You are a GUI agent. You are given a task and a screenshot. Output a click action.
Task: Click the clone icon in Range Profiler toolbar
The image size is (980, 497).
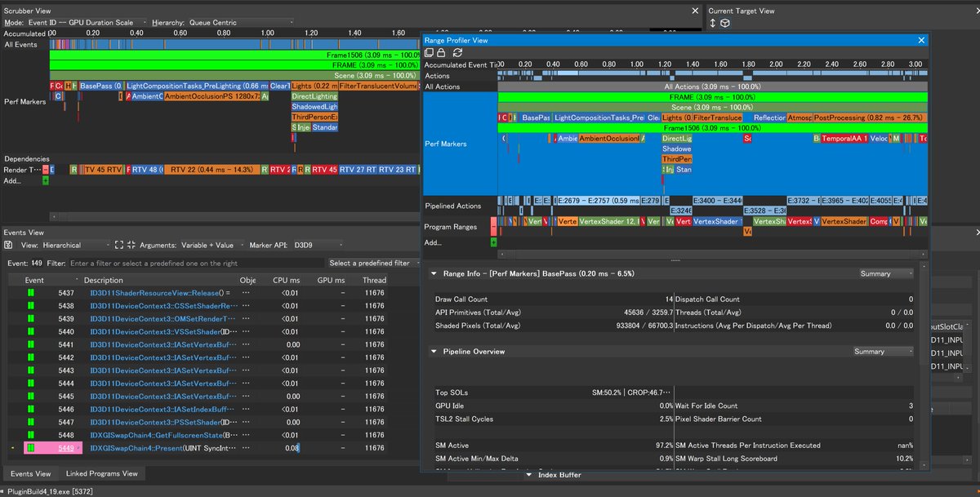pyautogui.click(x=430, y=52)
